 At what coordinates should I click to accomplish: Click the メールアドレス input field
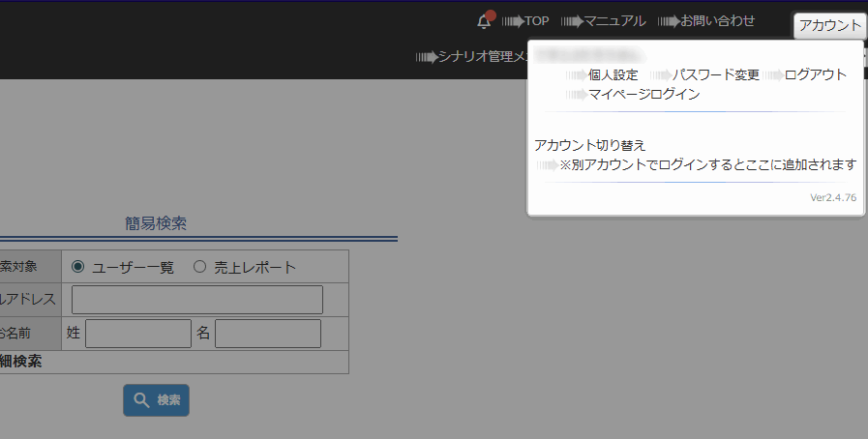(x=196, y=300)
